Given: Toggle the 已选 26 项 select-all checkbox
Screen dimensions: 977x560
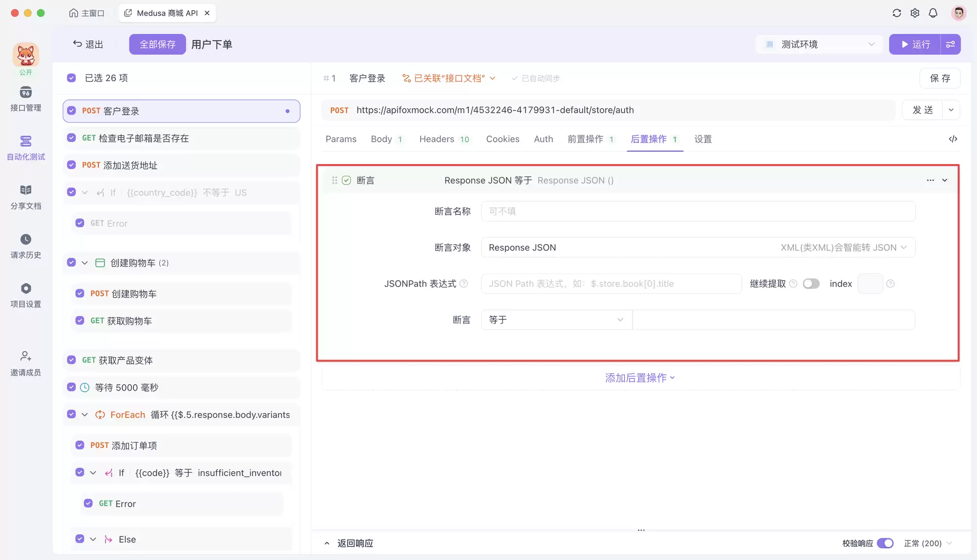Looking at the screenshot, I should click(71, 78).
